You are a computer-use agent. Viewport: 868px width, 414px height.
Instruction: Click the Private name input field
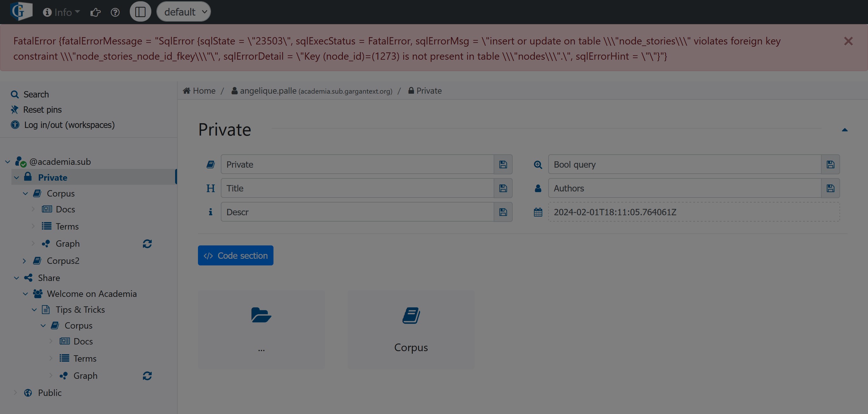click(357, 164)
